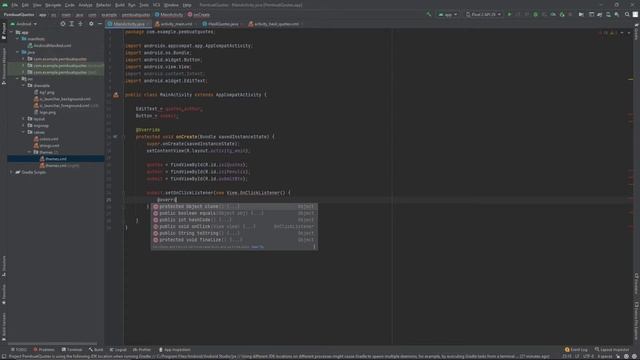Screen dimensions: 640x360
Task: Click the Next Tip link in completion popup
Action: click(257, 247)
